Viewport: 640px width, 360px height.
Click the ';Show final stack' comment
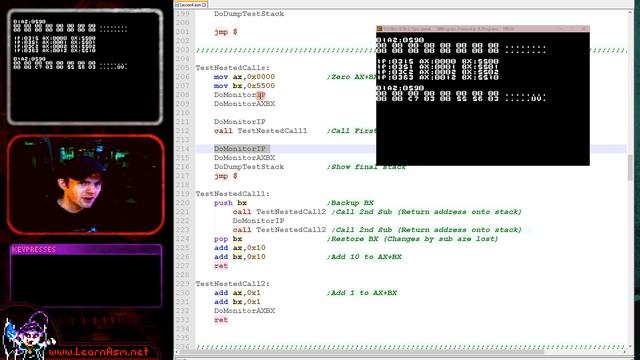366,167
